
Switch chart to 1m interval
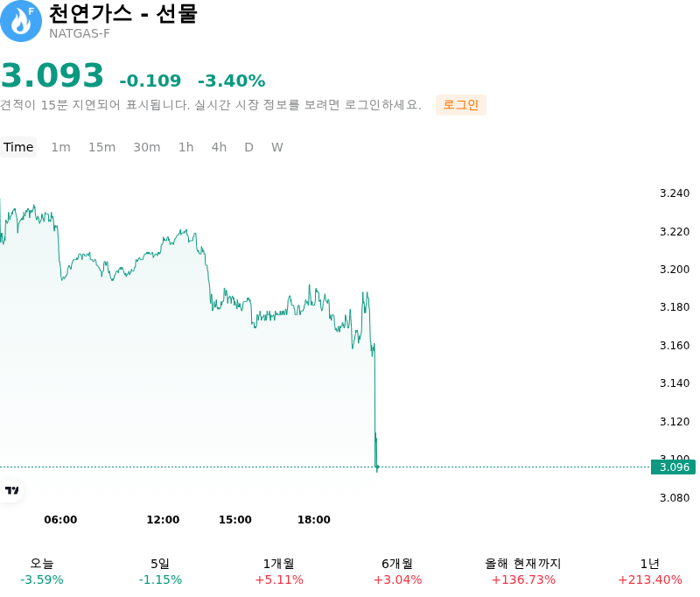[x=60, y=147]
